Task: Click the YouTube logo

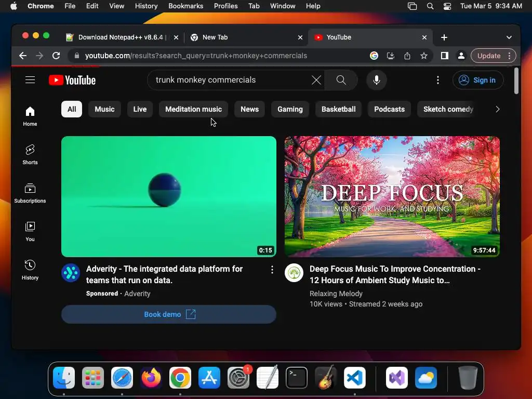Action: [x=72, y=80]
